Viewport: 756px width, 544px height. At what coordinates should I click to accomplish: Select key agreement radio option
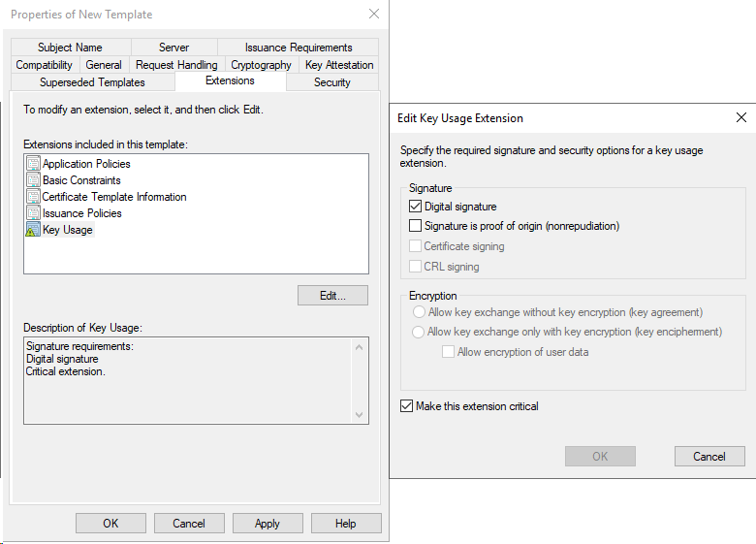pos(419,312)
